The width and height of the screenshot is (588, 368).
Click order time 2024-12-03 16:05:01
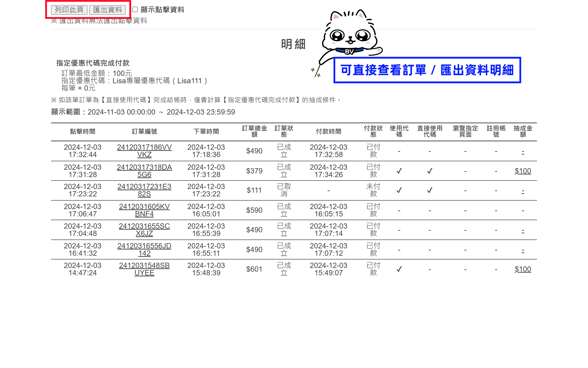[206, 210]
